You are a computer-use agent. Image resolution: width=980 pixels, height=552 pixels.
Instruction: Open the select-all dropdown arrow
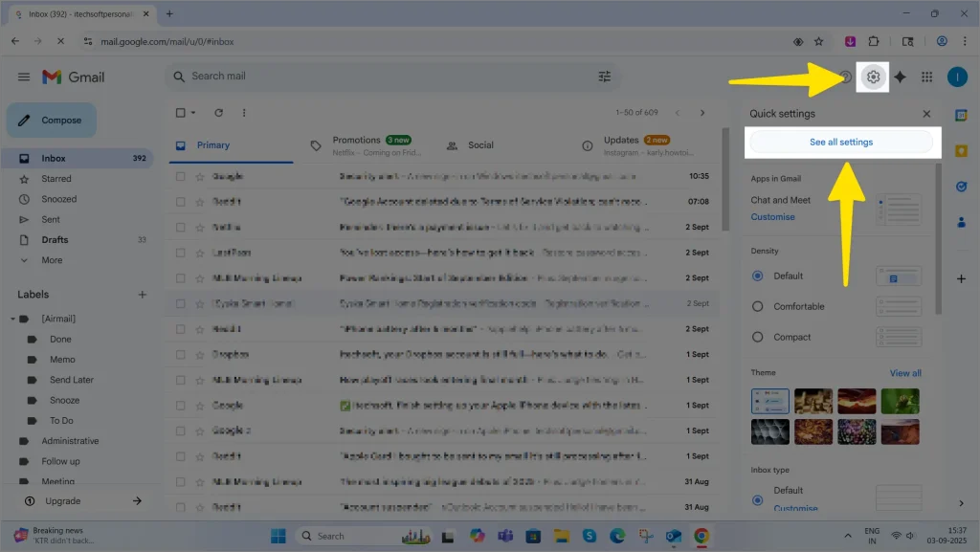coord(193,113)
